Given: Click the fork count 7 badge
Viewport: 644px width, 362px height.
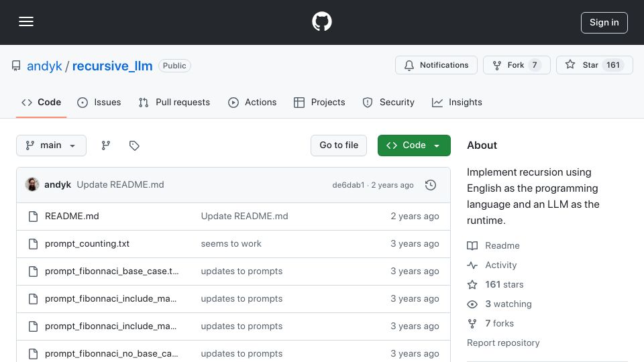Looking at the screenshot, I should tap(535, 65).
